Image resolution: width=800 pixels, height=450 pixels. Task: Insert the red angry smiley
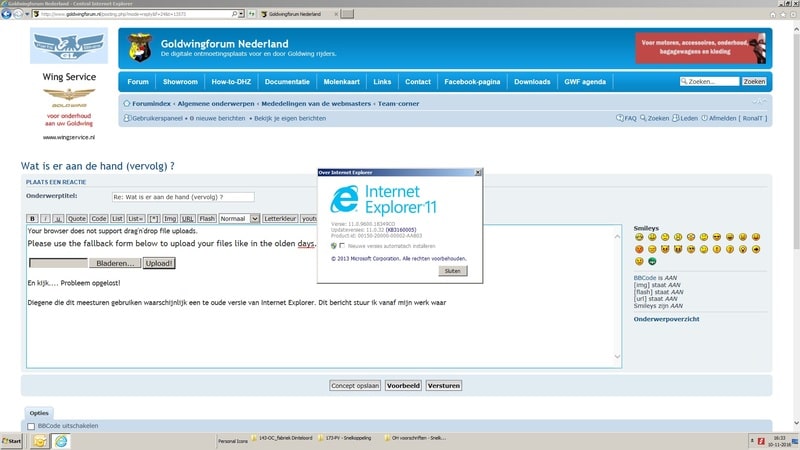[639, 249]
